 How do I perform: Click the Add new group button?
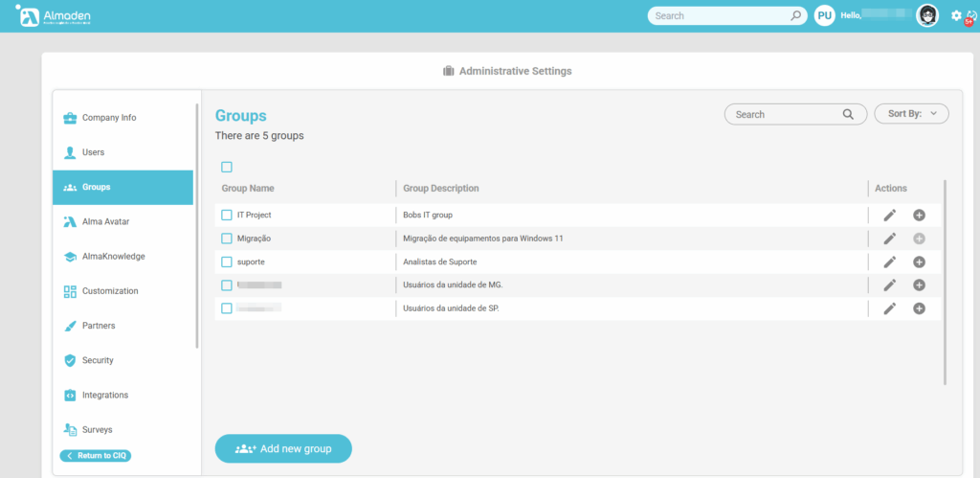283,448
